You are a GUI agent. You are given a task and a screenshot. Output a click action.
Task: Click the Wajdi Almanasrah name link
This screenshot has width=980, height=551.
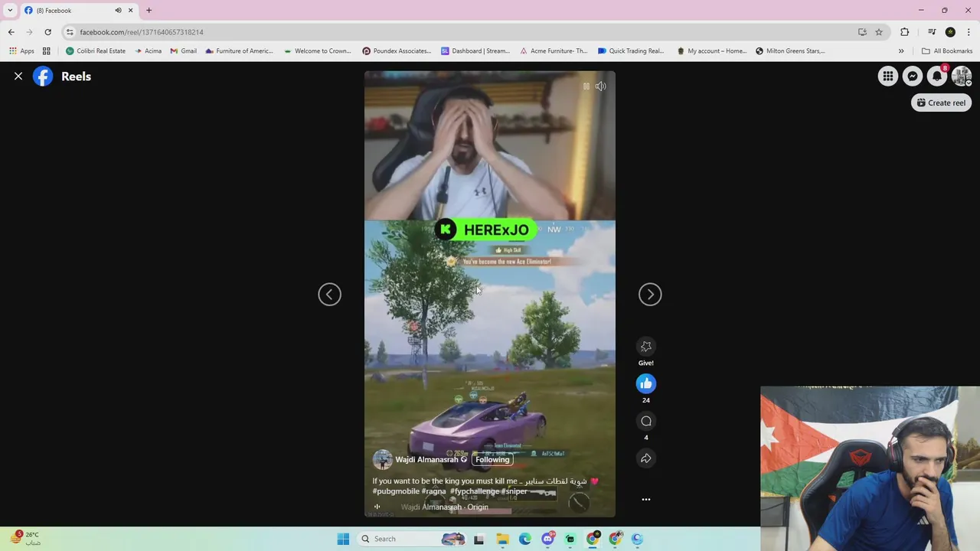tap(426, 460)
